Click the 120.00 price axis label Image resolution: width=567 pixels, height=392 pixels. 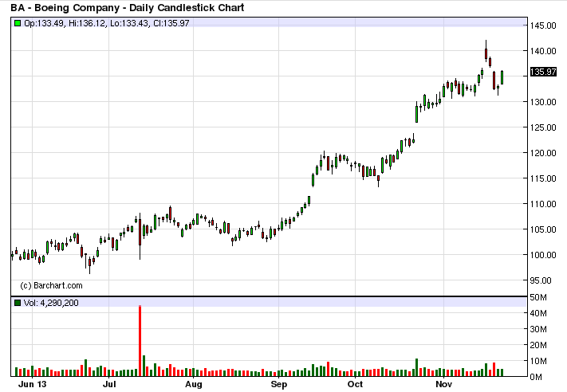tap(543, 153)
